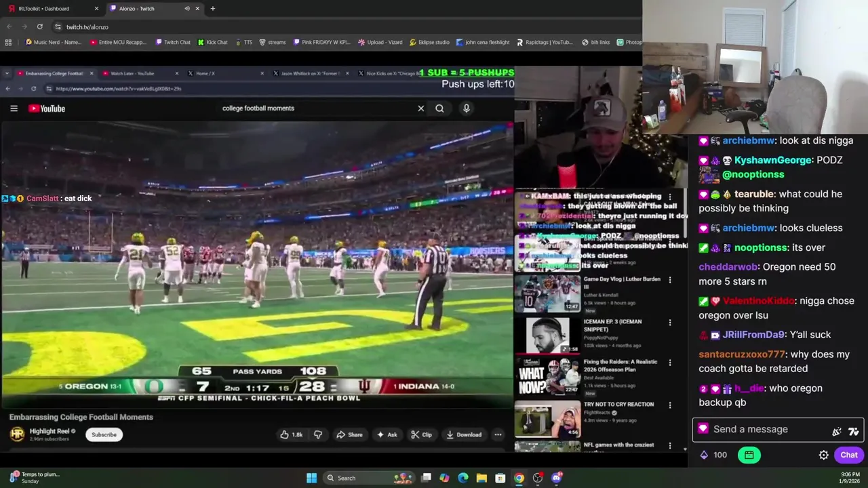Open Twitch chat settings gear
868x488 pixels.
[823, 455]
